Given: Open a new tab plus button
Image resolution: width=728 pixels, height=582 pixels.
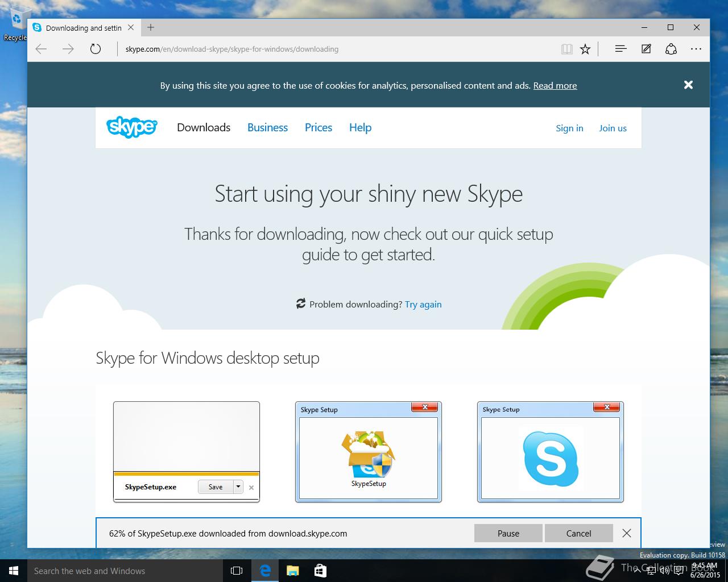Looking at the screenshot, I should (x=151, y=27).
